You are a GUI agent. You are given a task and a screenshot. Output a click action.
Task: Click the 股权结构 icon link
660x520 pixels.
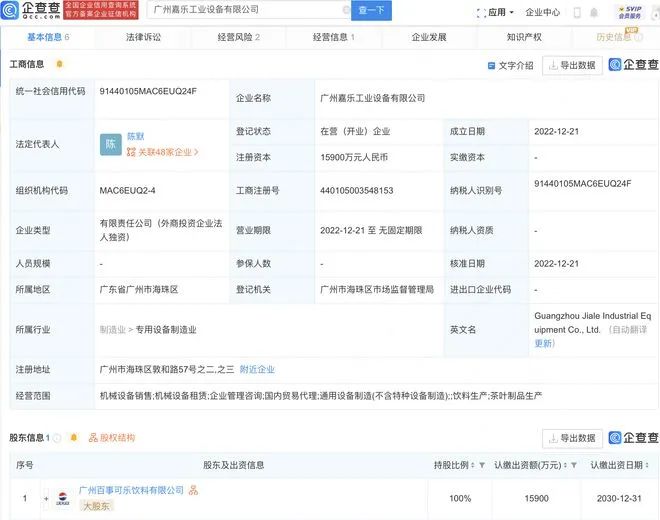pos(112,437)
